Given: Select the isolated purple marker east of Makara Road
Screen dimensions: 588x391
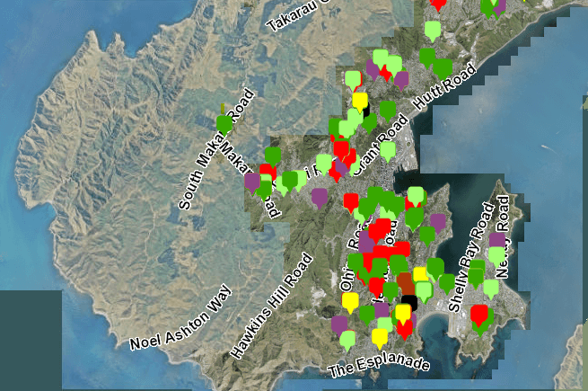Looking at the screenshot, I should coord(320,198).
